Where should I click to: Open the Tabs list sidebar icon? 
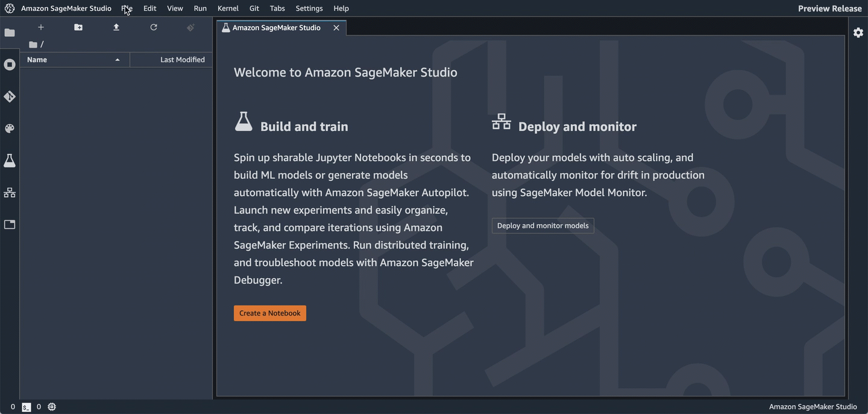pos(10,225)
